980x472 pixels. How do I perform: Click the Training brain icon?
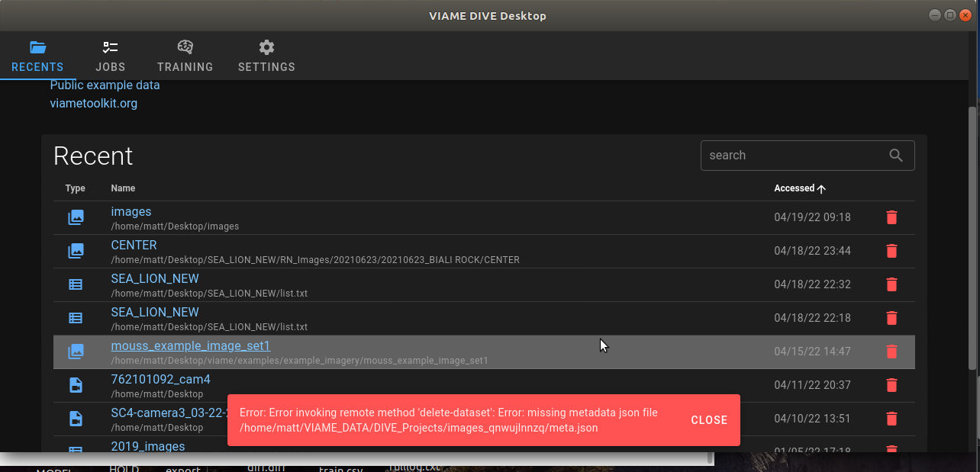185,47
